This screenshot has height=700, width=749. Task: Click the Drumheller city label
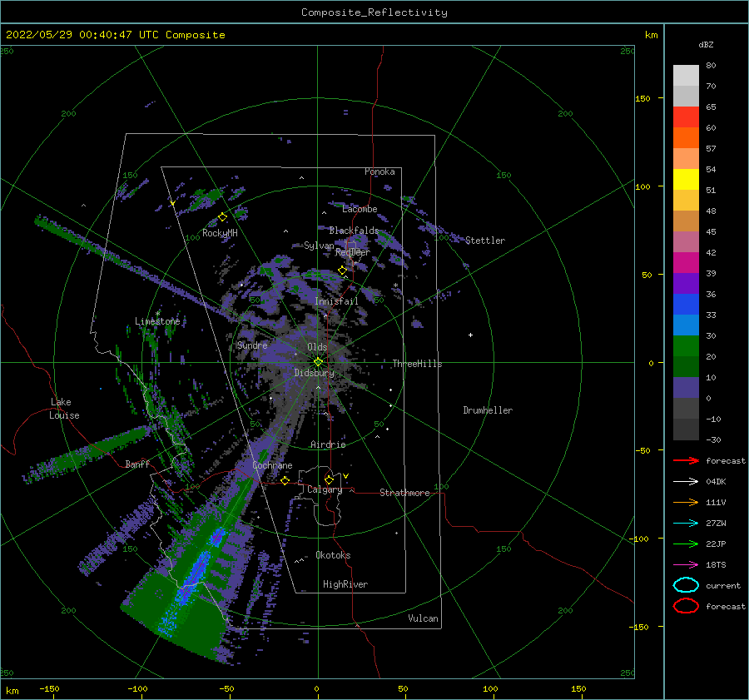tap(488, 410)
